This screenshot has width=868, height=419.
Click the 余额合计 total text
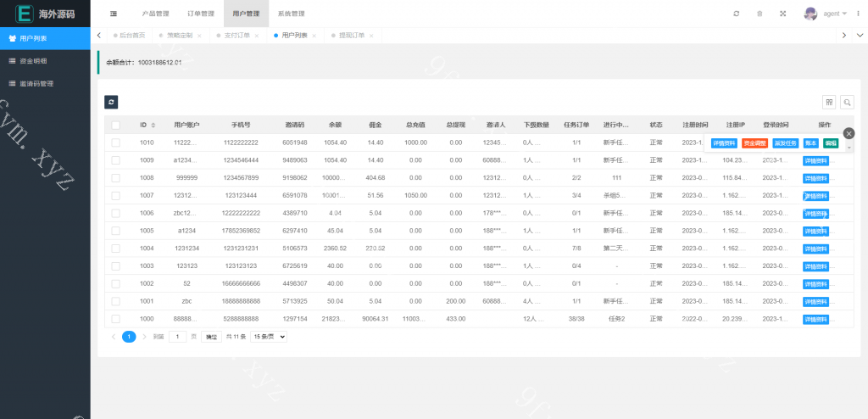144,63
